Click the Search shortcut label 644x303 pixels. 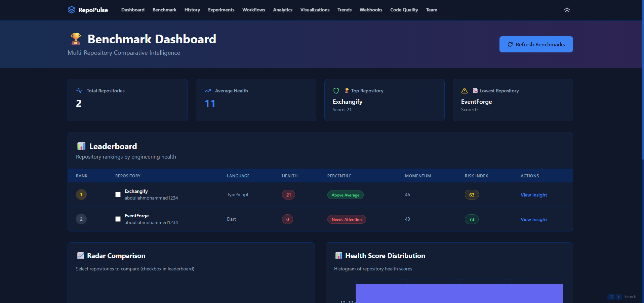tap(630, 297)
